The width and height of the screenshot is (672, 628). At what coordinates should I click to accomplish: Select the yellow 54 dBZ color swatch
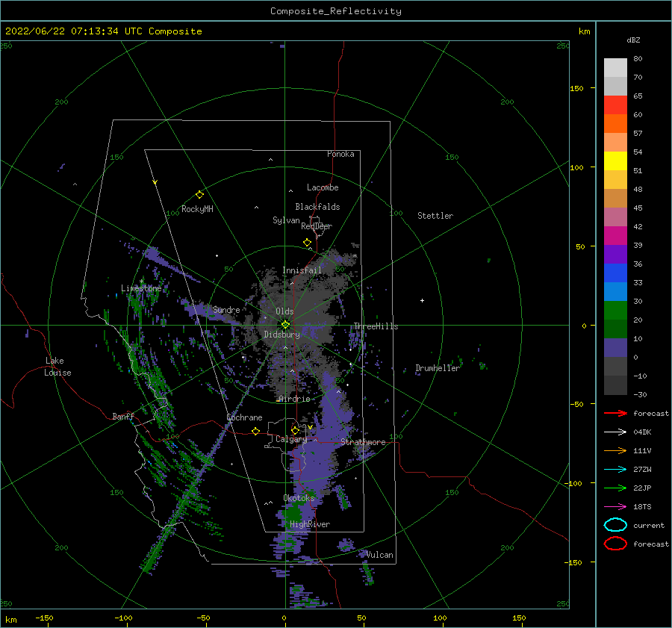(x=615, y=161)
